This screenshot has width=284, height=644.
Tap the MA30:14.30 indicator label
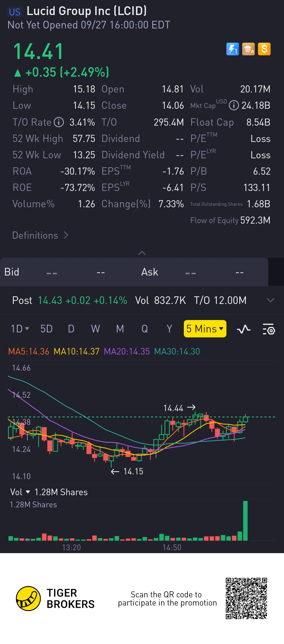(x=177, y=351)
